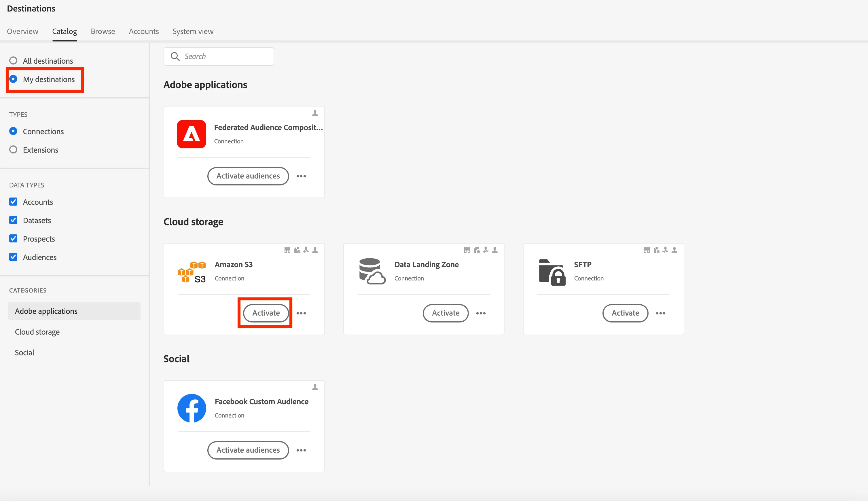Open more options menu on Data Landing Zone card
This screenshot has width=868, height=501.
(x=481, y=313)
